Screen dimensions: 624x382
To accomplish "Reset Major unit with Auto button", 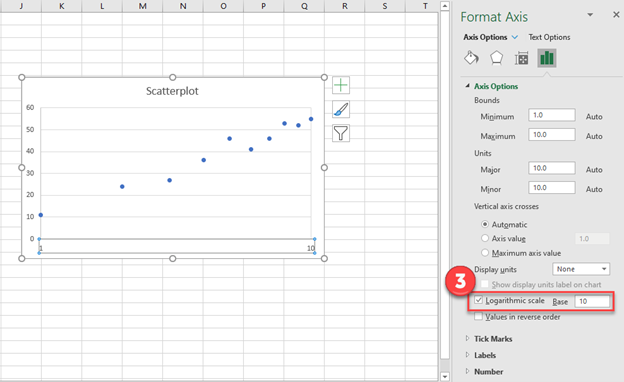I will click(x=594, y=170).
